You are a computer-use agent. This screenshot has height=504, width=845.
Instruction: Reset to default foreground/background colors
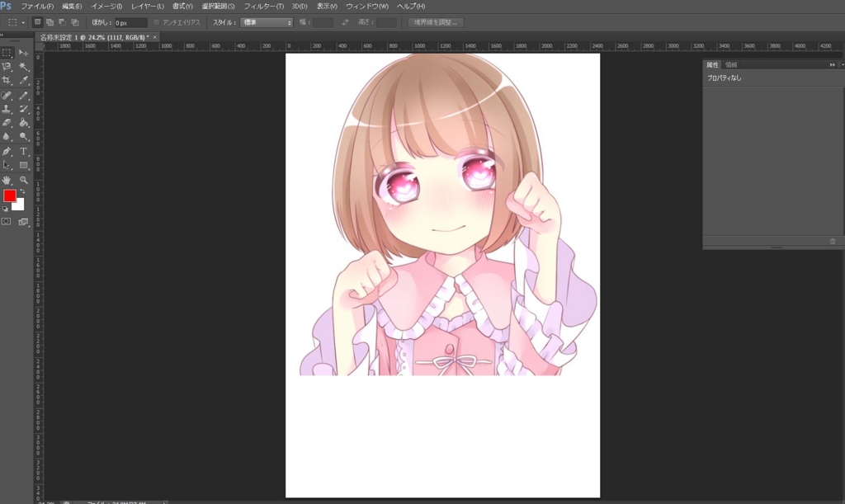pyautogui.click(x=6, y=209)
